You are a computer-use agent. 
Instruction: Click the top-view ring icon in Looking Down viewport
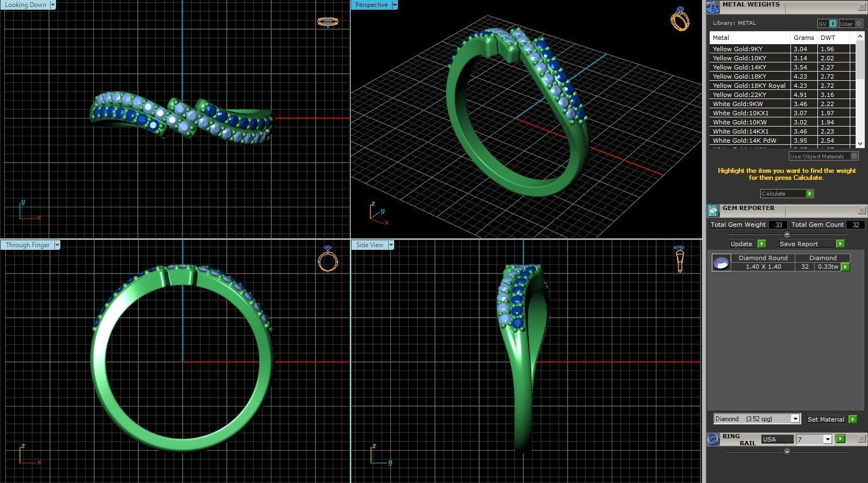point(327,22)
